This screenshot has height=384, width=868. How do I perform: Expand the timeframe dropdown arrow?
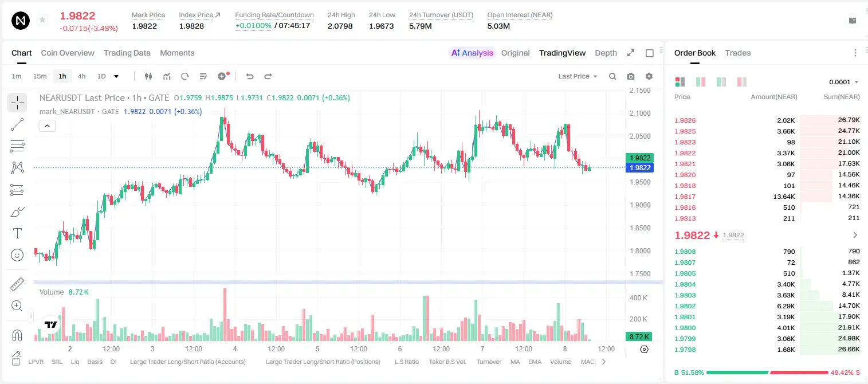coord(116,76)
